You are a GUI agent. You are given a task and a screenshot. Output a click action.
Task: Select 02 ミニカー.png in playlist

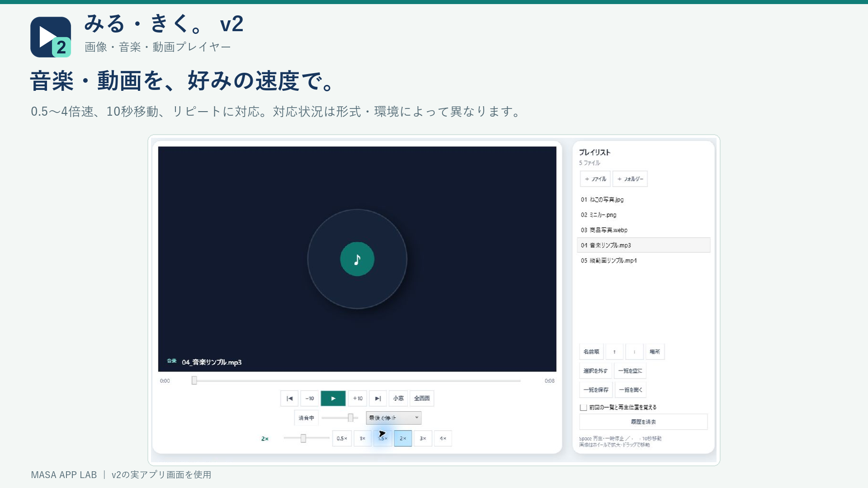[x=643, y=215]
